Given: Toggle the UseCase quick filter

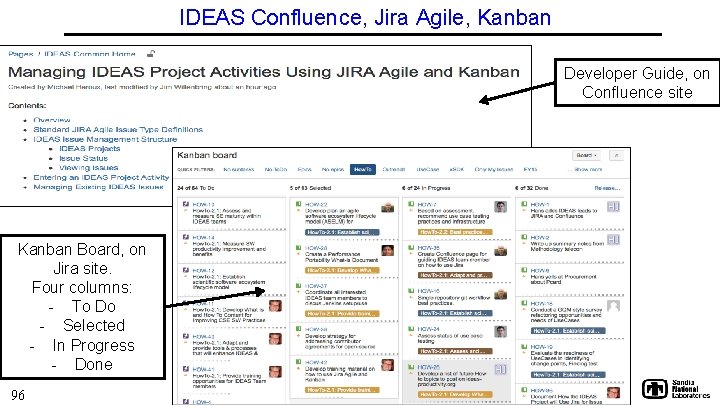Looking at the screenshot, I should tap(428, 169).
